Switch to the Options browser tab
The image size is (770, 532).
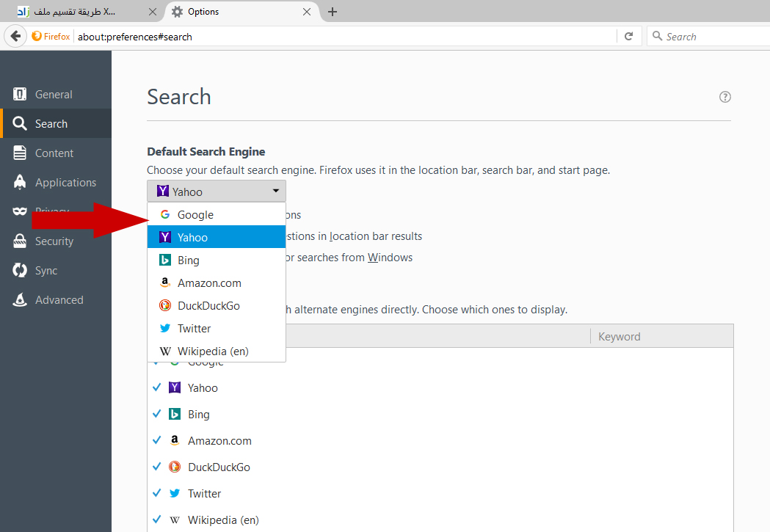point(241,12)
